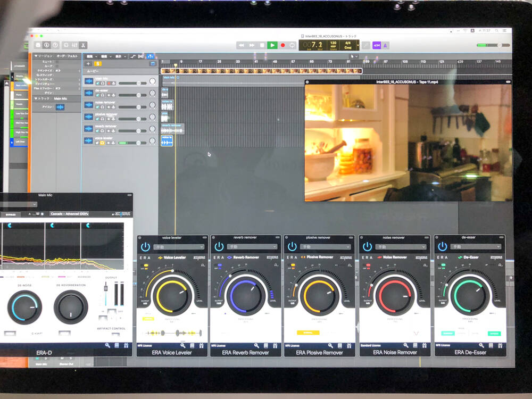Bypass the De-Esser plugin with power button
The image size is (532, 399).
443,247
